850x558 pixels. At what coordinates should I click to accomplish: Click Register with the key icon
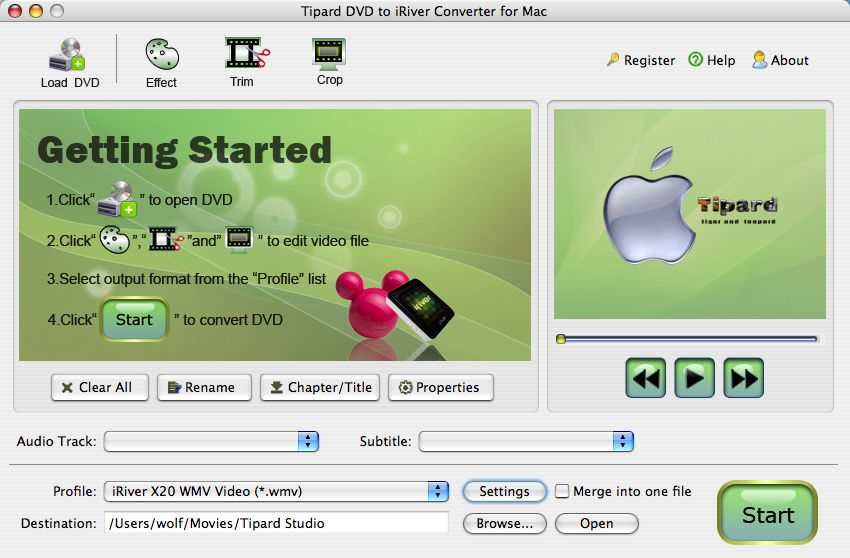click(641, 60)
